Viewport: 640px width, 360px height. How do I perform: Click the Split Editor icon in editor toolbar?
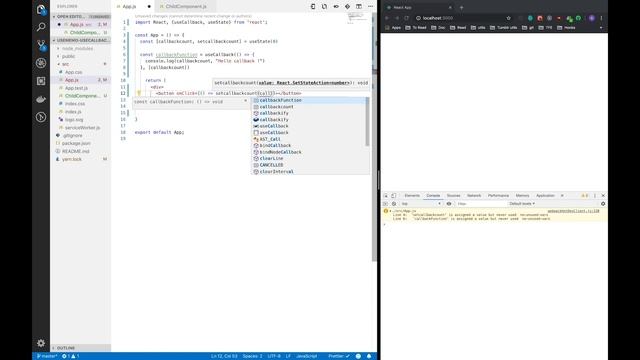click(x=359, y=7)
